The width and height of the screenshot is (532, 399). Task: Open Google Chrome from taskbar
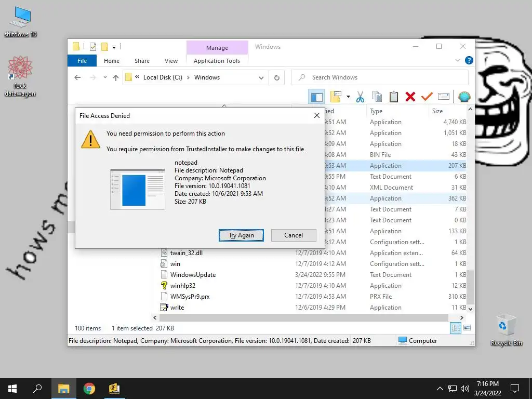89,389
